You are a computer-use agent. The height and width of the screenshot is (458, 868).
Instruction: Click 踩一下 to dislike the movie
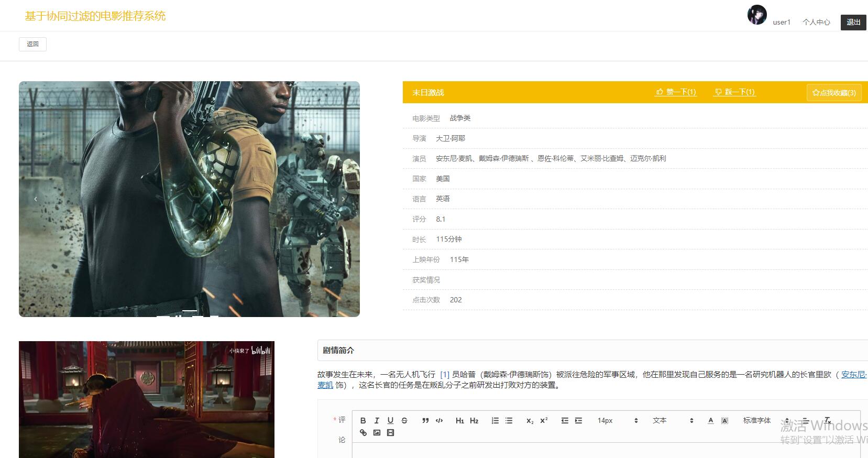point(735,92)
